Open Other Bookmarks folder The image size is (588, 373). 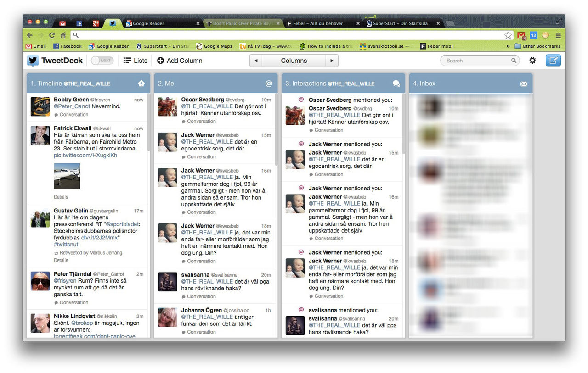pyautogui.click(x=538, y=46)
